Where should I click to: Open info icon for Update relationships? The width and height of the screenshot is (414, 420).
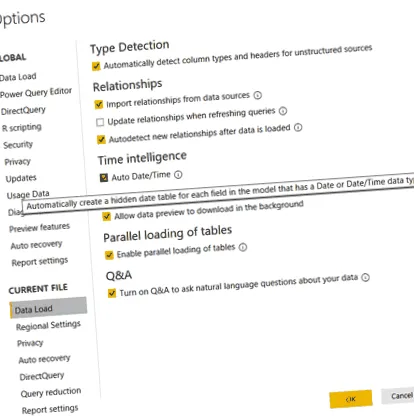[x=283, y=111]
